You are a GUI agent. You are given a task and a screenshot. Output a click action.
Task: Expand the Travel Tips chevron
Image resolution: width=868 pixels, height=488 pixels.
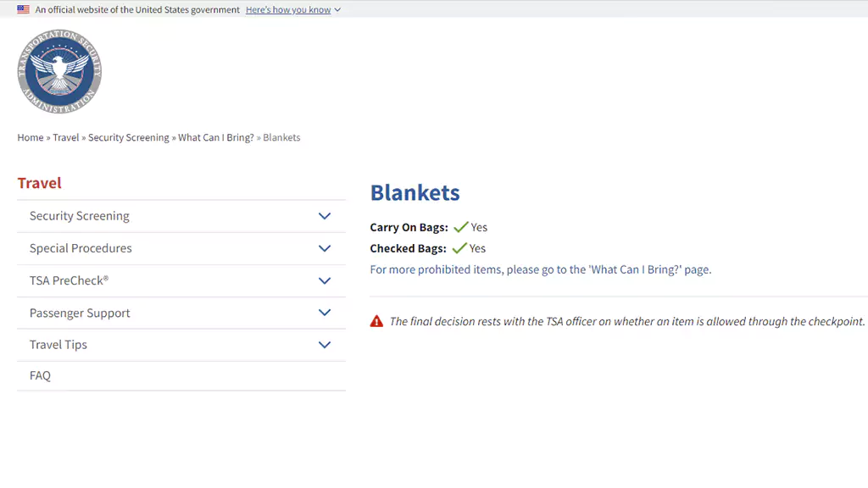tap(325, 345)
